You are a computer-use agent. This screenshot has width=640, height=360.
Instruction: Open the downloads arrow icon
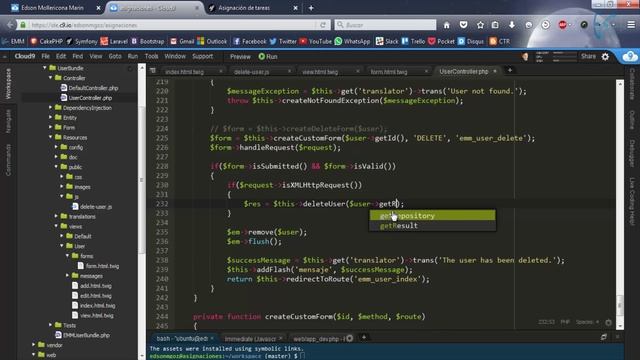pos(512,25)
